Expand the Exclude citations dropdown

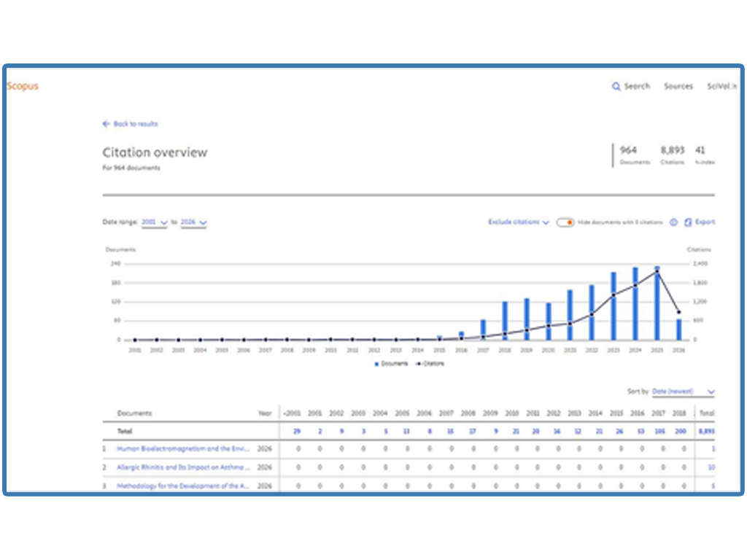(x=519, y=222)
